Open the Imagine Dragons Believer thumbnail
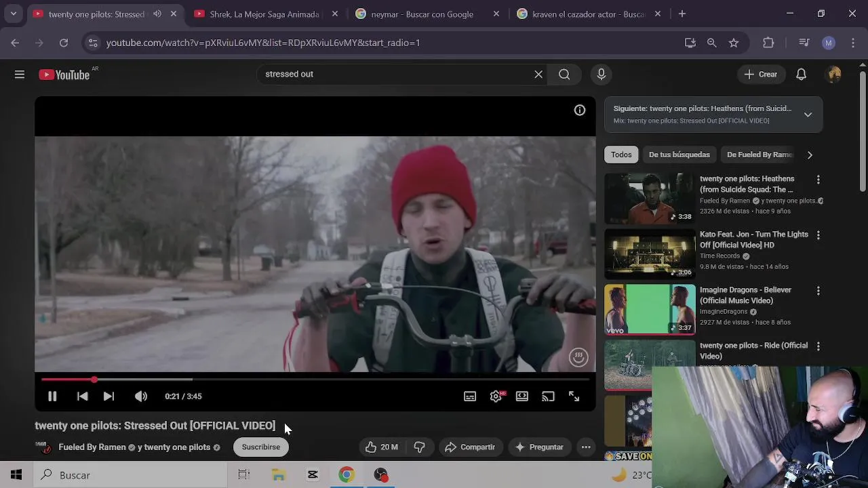Screen dimensions: 868x488 [650, 309]
